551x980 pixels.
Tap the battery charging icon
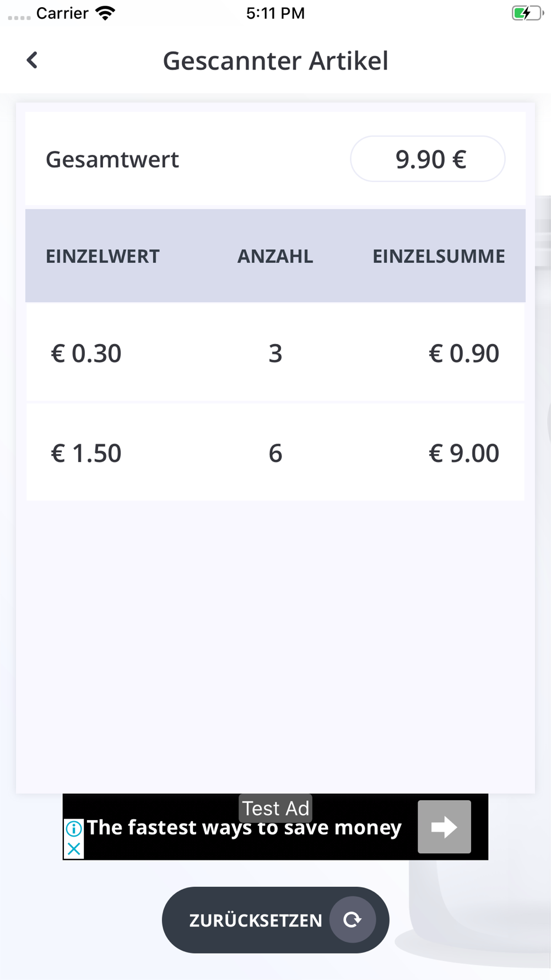[x=527, y=13]
